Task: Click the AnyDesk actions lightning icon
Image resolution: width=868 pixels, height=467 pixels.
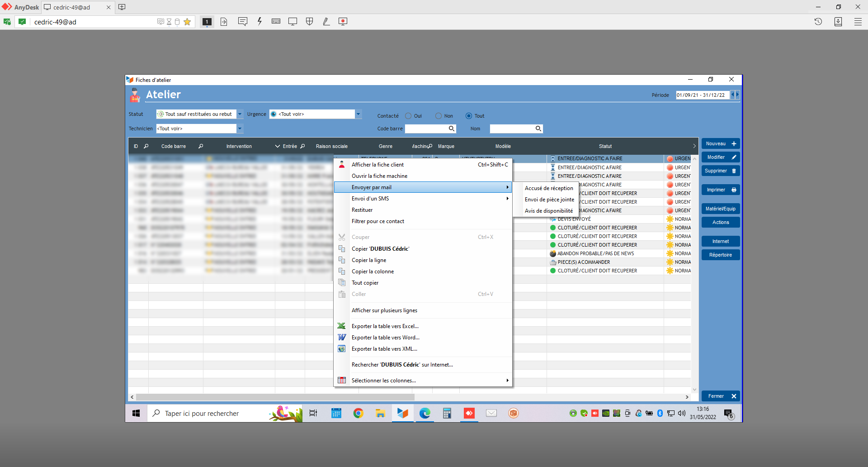Action: tap(259, 21)
